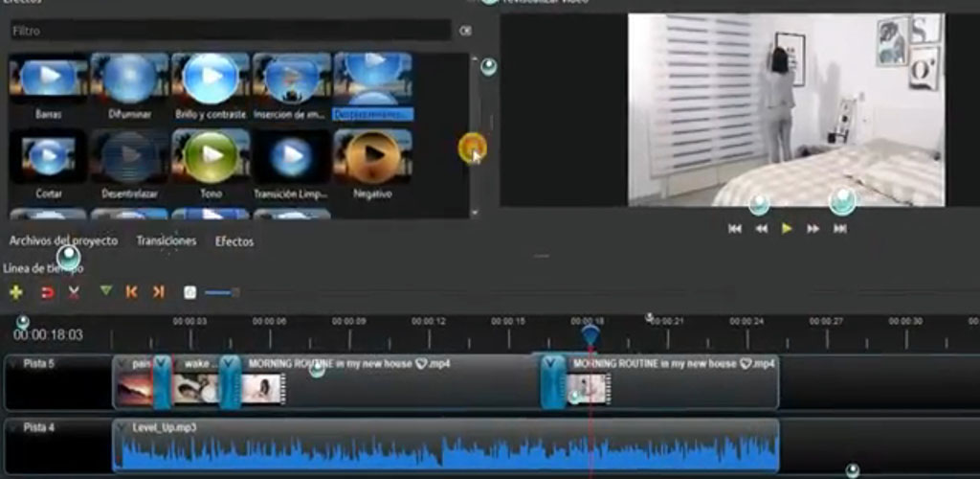Click the Pista 4 track label
980x479 pixels.
click(38, 428)
